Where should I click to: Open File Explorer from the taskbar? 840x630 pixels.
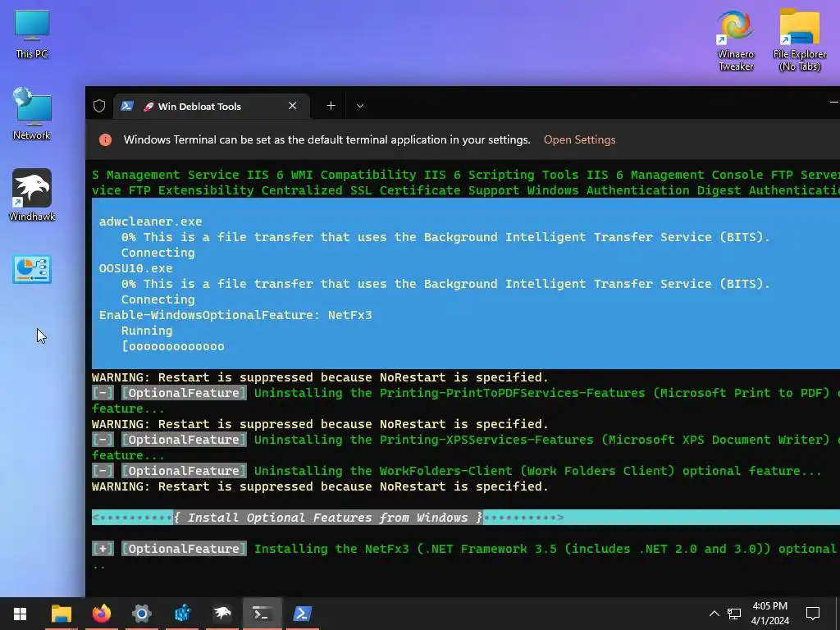tap(61, 614)
